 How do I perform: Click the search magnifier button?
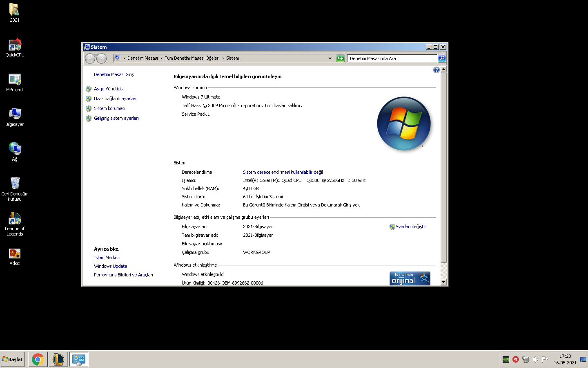coord(442,58)
